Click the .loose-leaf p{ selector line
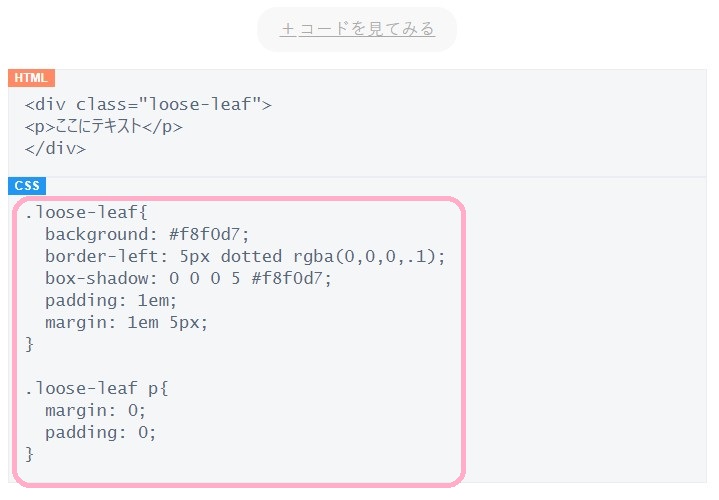 [x=97, y=389]
